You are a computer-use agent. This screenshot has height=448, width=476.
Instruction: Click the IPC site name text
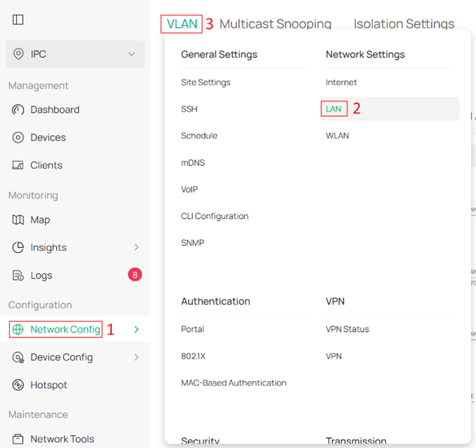click(38, 54)
